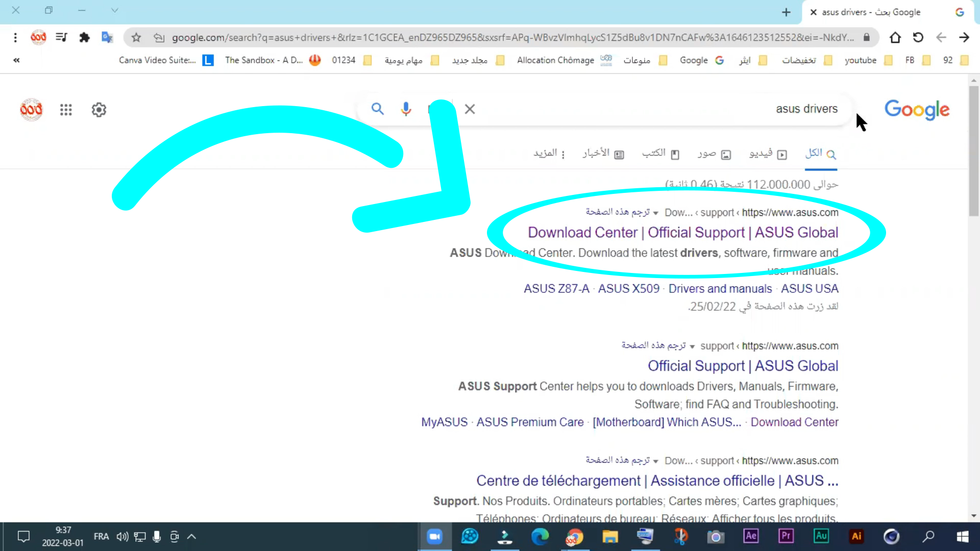Viewport: 980px width, 551px height.
Task: Show hidden system tray icons chevron
Action: click(x=191, y=536)
